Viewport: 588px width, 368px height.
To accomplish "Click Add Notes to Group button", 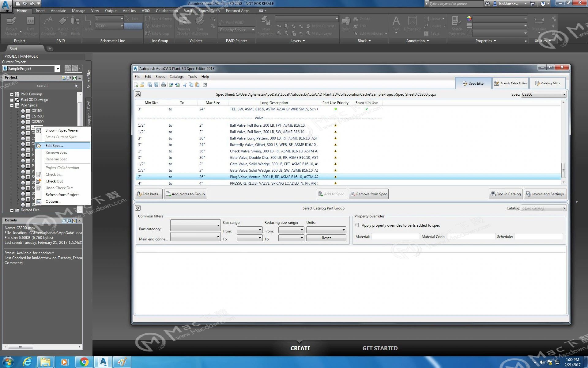I will [186, 194].
